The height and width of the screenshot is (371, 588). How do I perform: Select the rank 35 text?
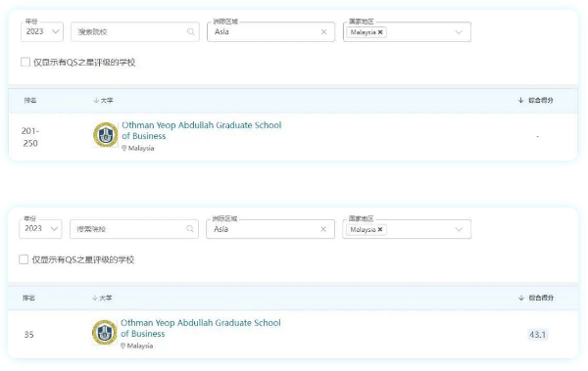[x=28, y=334]
